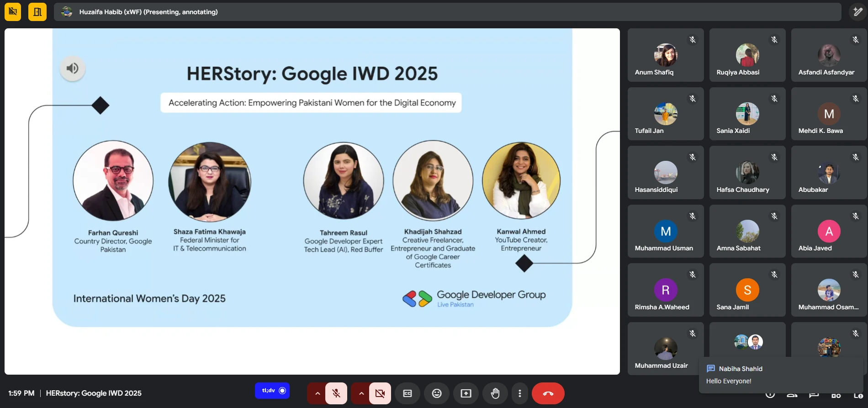Image resolution: width=868 pixels, height=408 pixels.
Task: Leave the call with the red hang-up button
Action: tap(548, 393)
